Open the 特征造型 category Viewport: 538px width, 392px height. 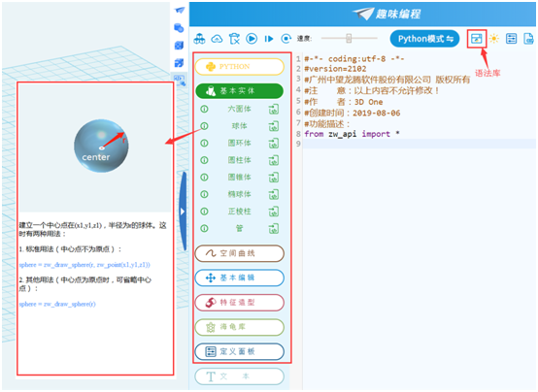[240, 303]
